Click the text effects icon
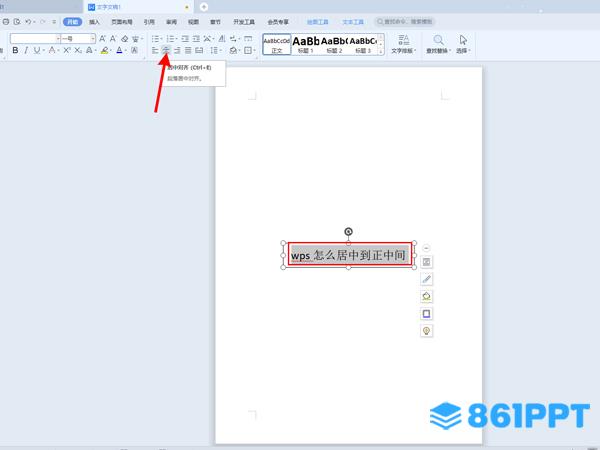The image size is (600, 450). [89, 50]
